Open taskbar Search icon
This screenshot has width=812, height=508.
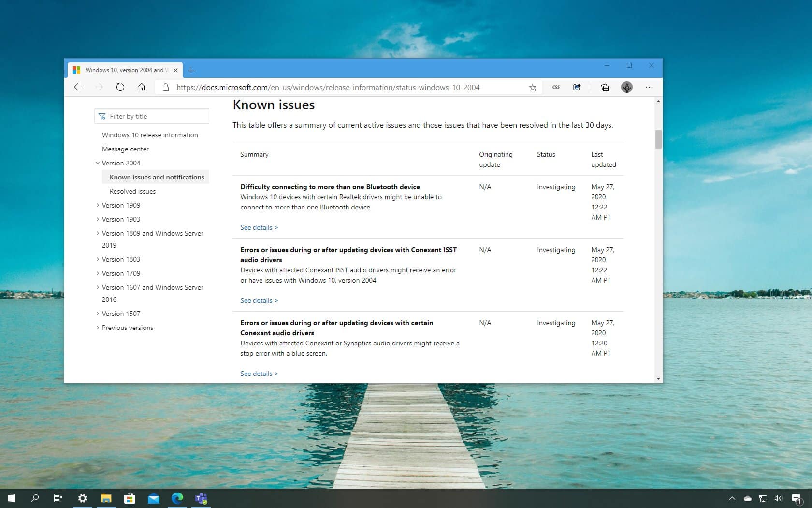click(x=35, y=498)
